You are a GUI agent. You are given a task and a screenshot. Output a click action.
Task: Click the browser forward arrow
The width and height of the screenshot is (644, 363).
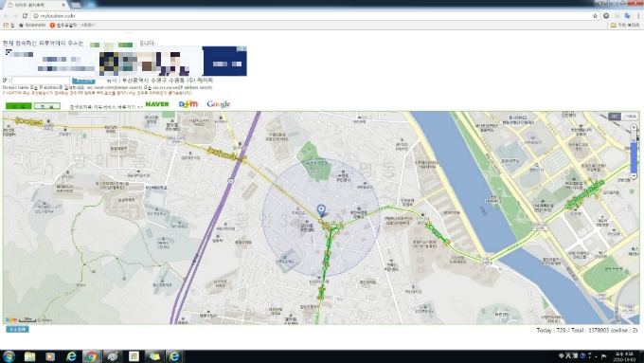[15, 15]
